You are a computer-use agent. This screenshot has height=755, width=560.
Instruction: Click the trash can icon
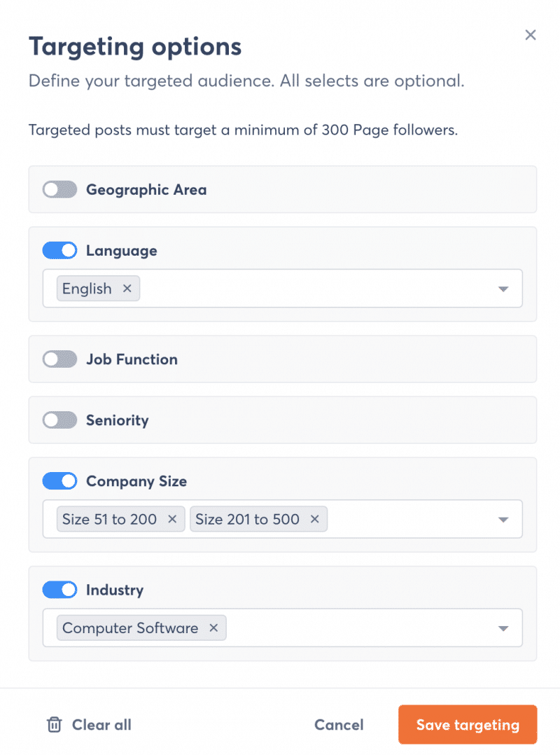pyautogui.click(x=55, y=725)
